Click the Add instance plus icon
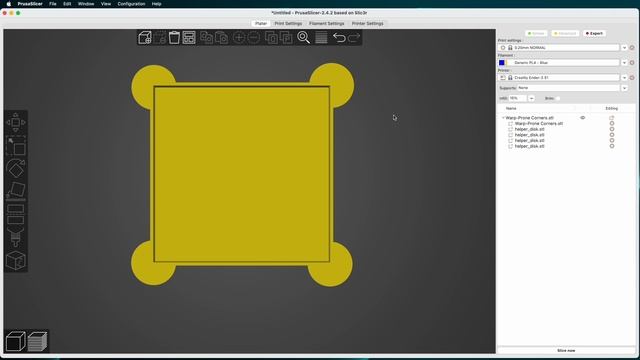 (239, 38)
